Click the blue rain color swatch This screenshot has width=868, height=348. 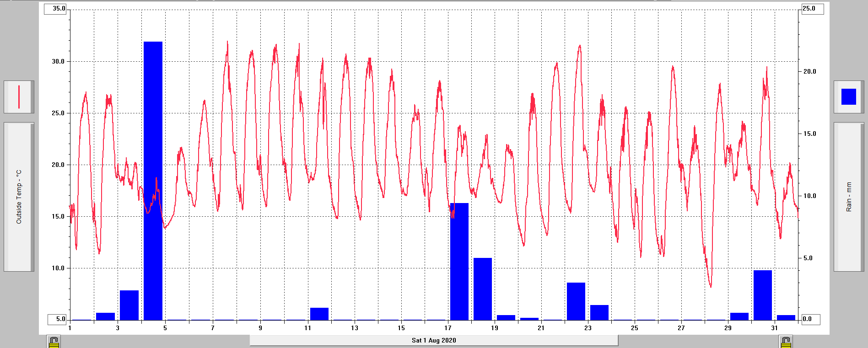[848, 97]
